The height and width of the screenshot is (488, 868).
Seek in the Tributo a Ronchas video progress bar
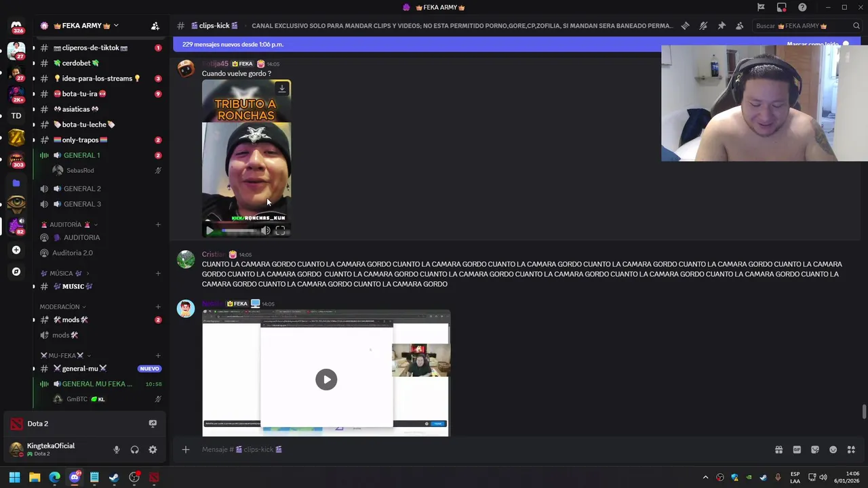(x=239, y=230)
